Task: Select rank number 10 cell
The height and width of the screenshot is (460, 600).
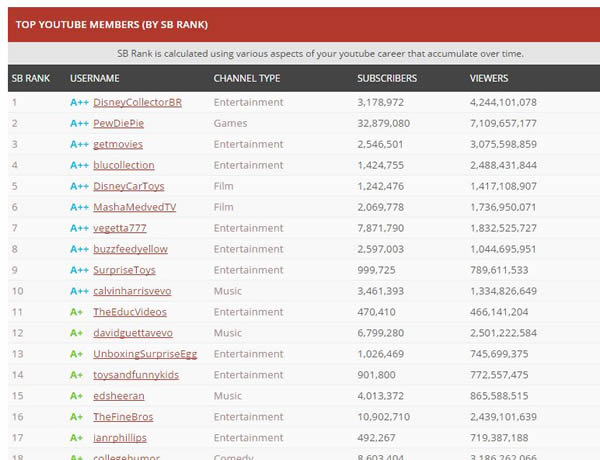Action: [18, 291]
